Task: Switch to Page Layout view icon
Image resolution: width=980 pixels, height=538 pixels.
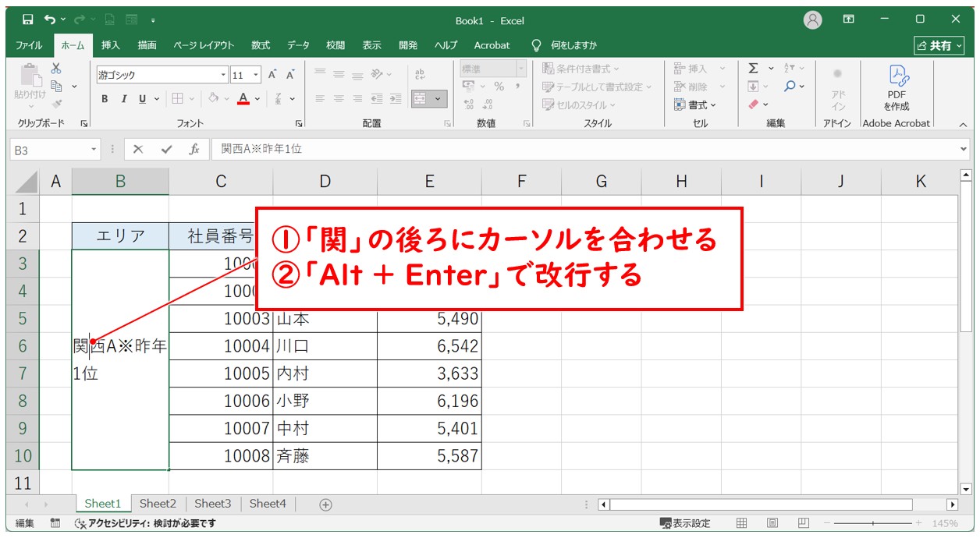Action: [x=772, y=523]
